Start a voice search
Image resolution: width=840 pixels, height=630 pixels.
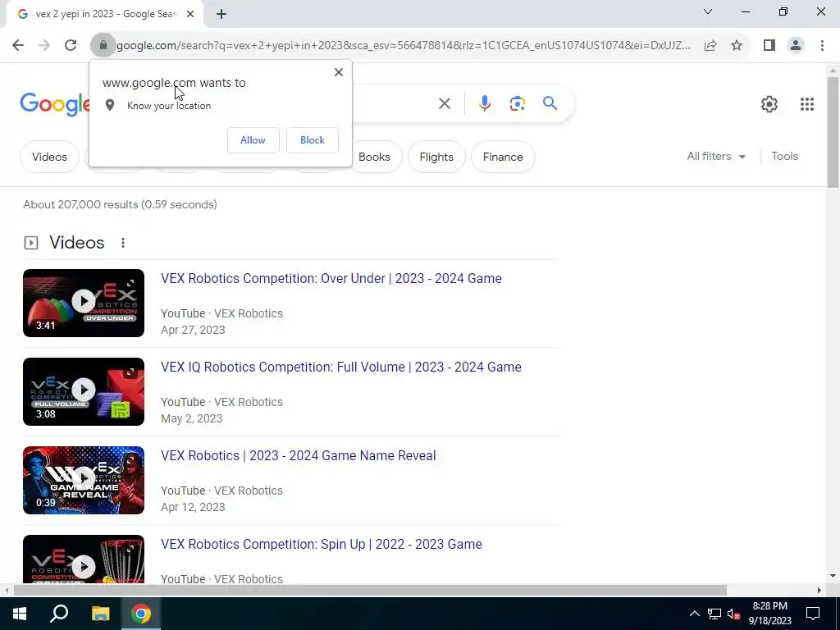tap(484, 103)
